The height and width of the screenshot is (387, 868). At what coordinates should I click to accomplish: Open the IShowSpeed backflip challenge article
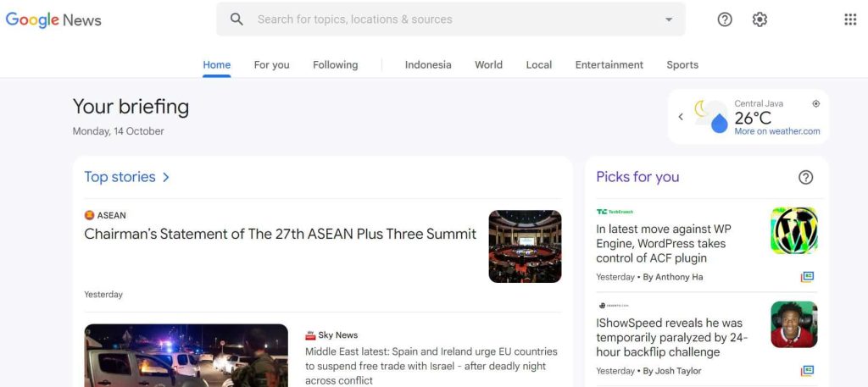pyautogui.click(x=671, y=338)
